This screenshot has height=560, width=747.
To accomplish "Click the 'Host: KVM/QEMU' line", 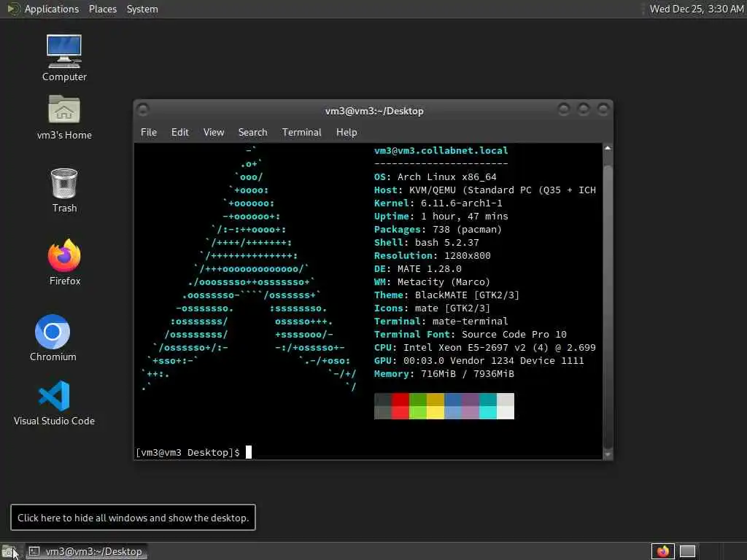I will click(x=485, y=190).
